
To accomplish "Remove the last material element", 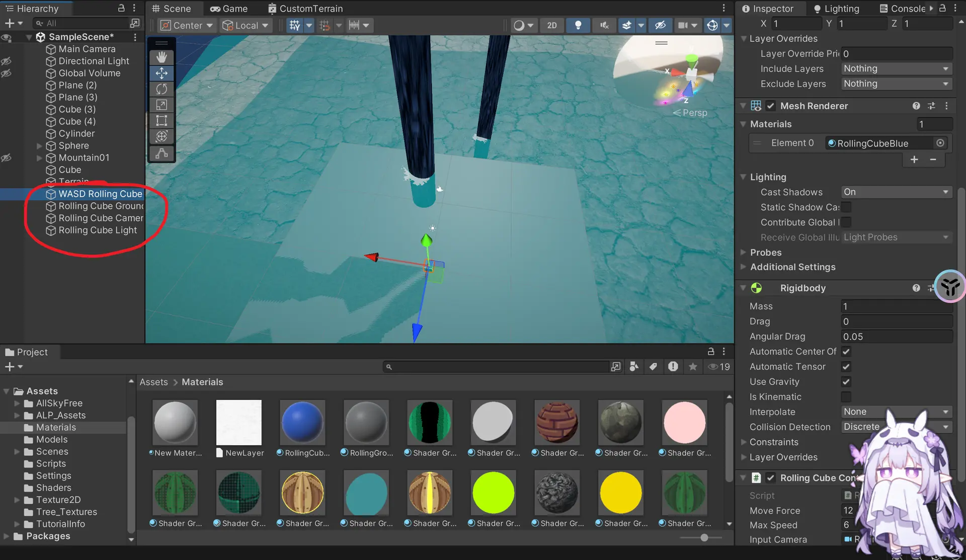I will click(x=933, y=159).
